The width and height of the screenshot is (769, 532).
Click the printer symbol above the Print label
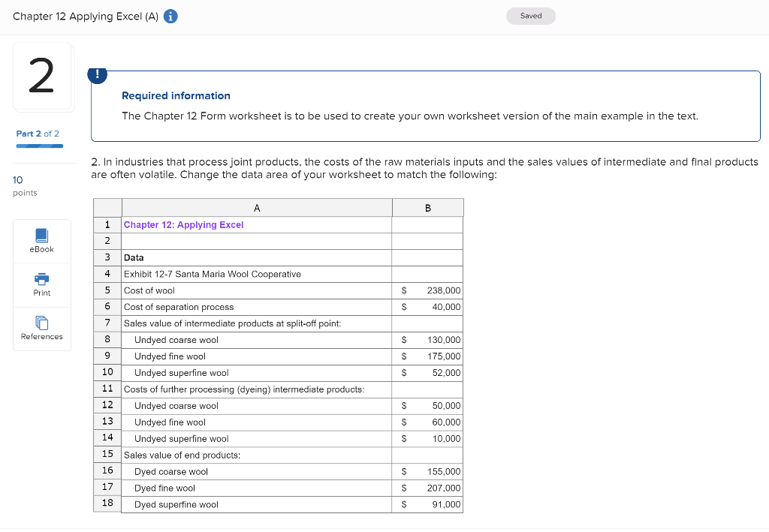click(41, 279)
